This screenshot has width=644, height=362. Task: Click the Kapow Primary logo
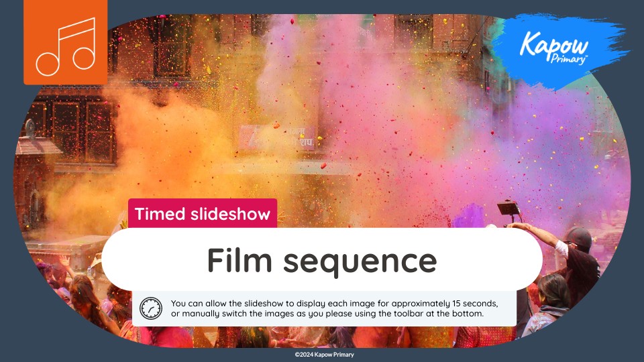click(553, 48)
